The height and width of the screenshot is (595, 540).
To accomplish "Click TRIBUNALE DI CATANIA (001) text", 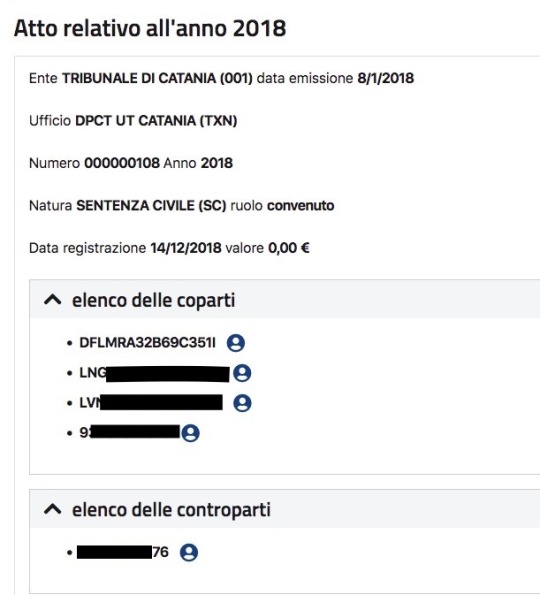I will pyautogui.click(x=157, y=78).
